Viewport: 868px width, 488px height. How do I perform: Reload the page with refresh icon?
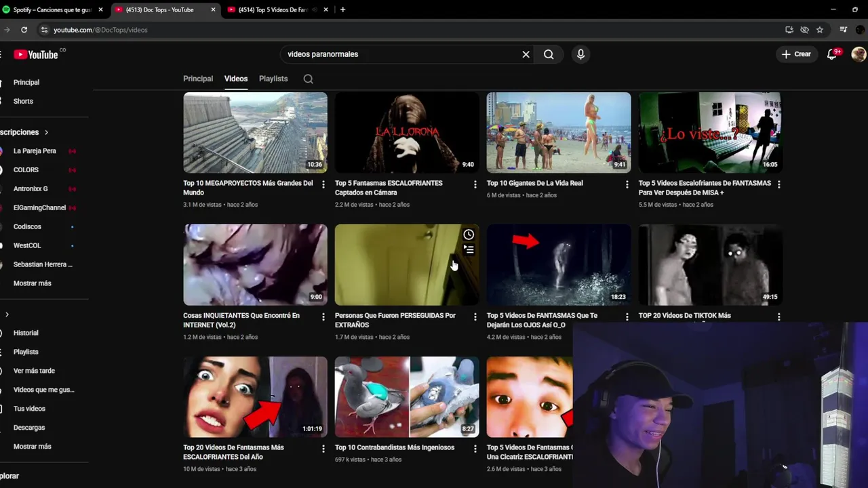24,30
